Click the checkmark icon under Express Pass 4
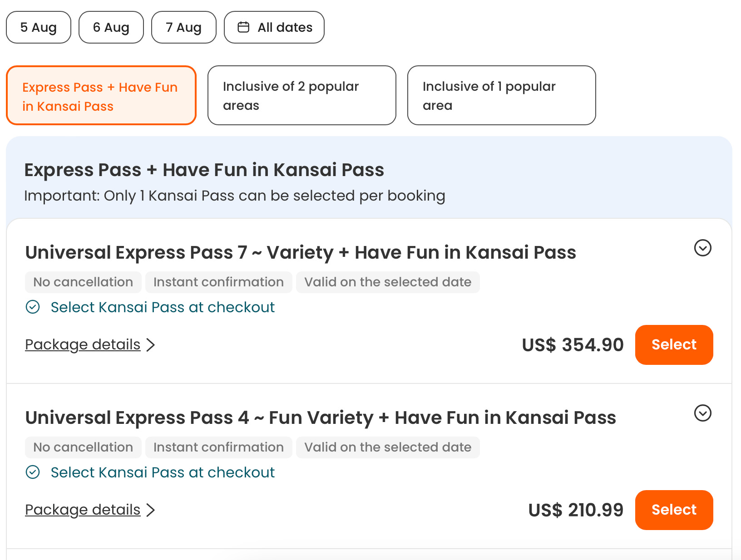The image size is (741, 560). pos(33,472)
